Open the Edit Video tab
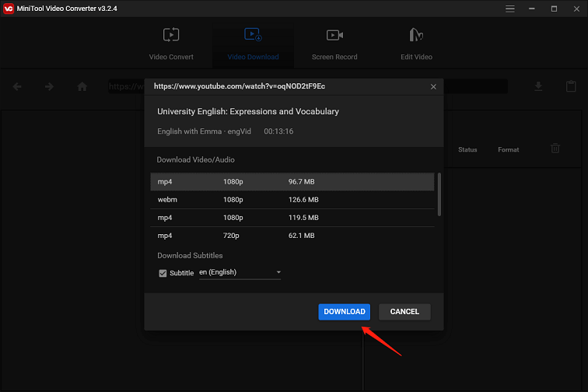Viewport: 588px width, 392px height. pyautogui.click(x=416, y=44)
